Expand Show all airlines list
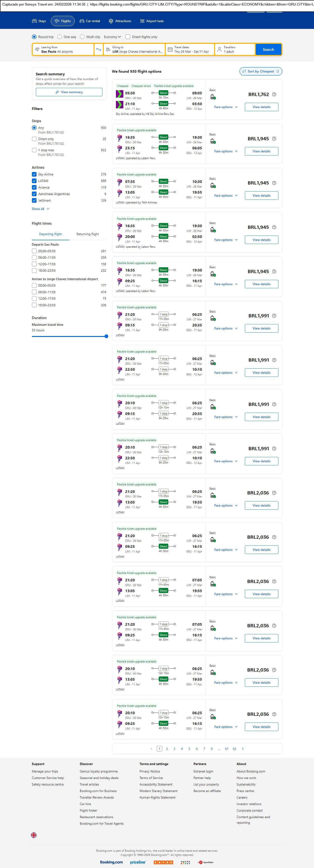This screenshot has width=314, height=868. pos(41,209)
